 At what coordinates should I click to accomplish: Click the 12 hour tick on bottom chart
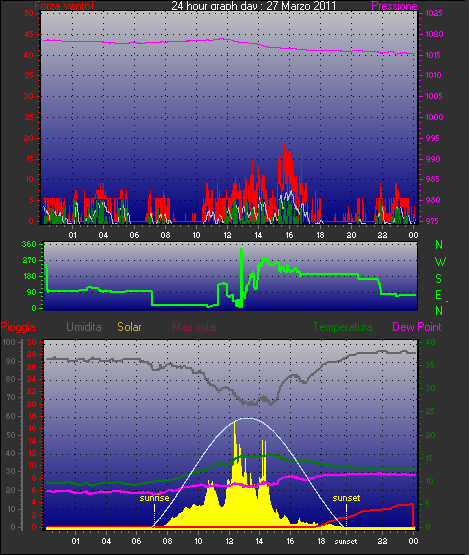tap(229, 541)
